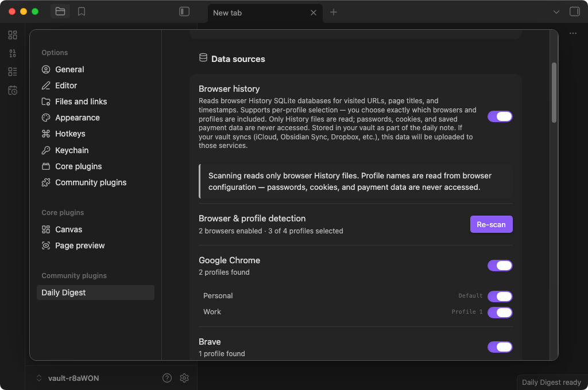This screenshot has width=588, height=390.
Task: Toggle the Brave browser switch
Action: pyautogui.click(x=500, y=347)
